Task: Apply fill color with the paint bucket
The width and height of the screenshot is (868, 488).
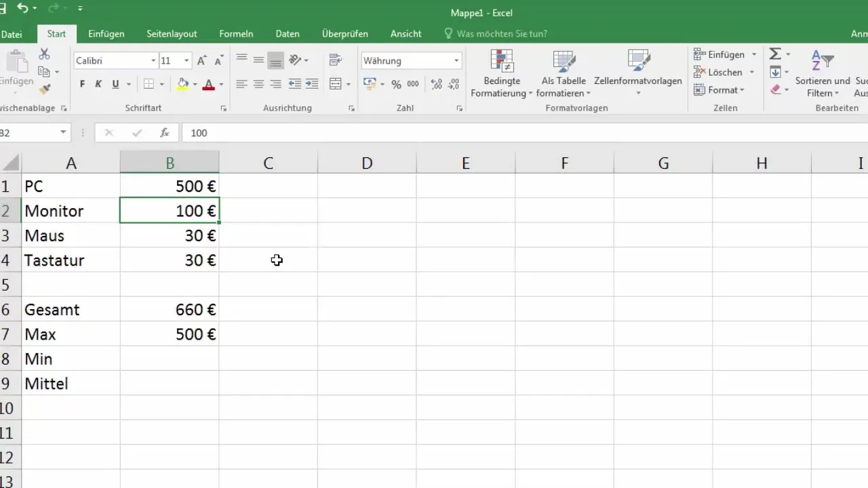Action: pyautogui.click(x=182, y=84)
